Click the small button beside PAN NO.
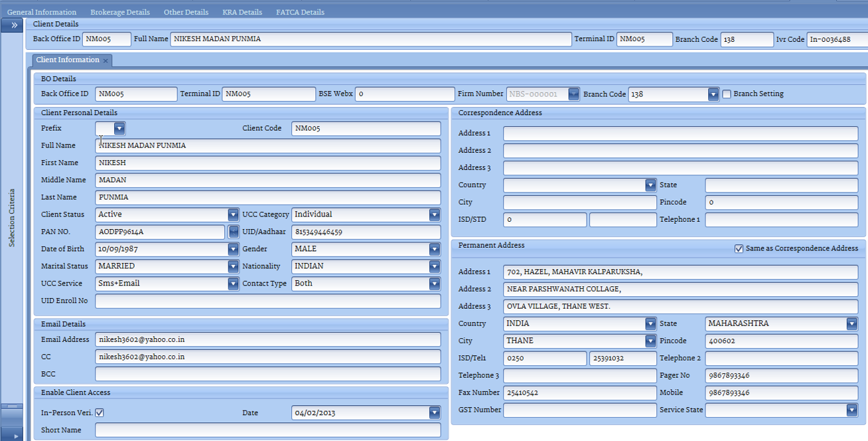Viewport: 868px width, 441px height. tap(233, 232)
